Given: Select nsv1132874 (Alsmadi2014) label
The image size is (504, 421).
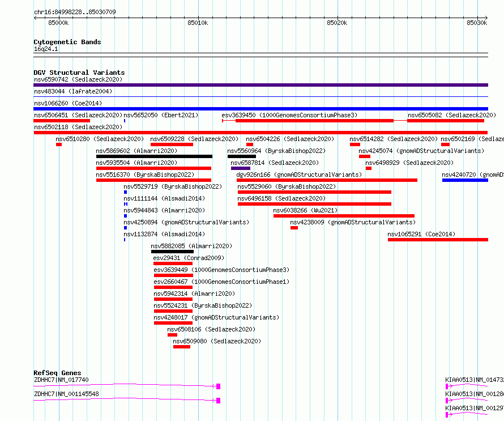Looking at the screenshot, I should 164,234.
